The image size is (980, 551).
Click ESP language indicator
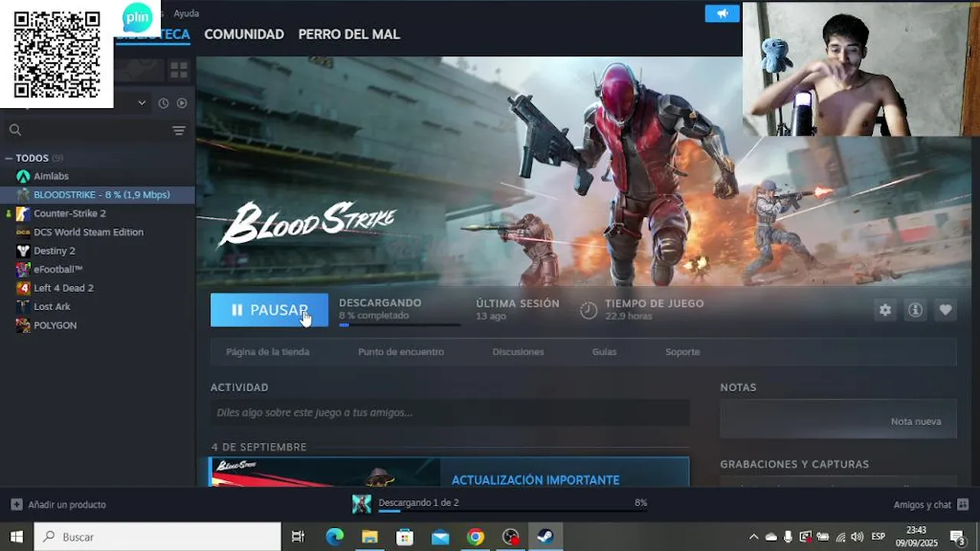pos(878,536)
